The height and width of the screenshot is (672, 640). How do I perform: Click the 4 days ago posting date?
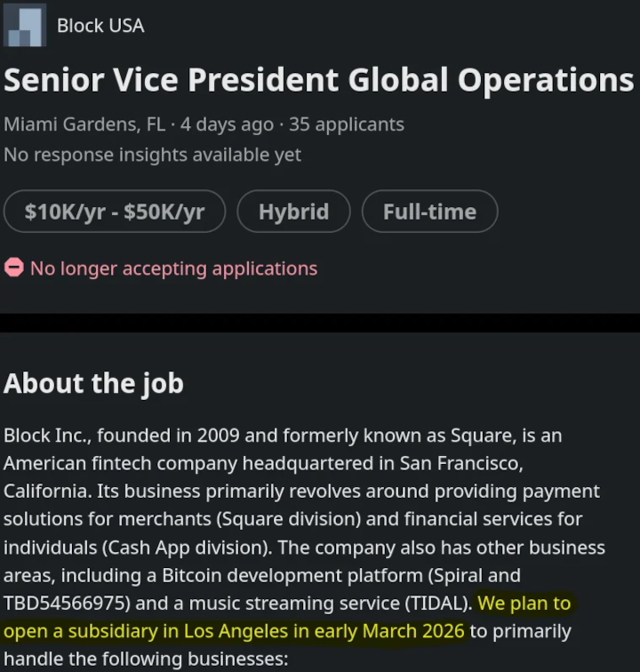pyautogui.click(x=225, y=124)
